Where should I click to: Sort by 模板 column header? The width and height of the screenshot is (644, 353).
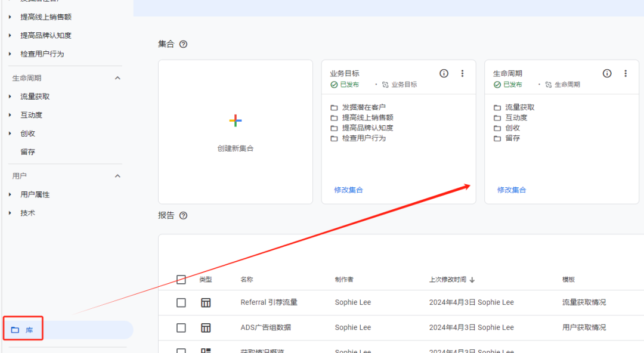click(568, 280)
